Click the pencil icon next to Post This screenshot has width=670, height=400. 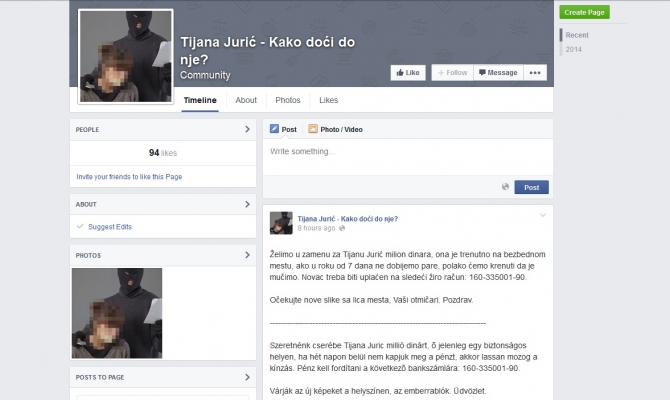click(x=273, y=129)
